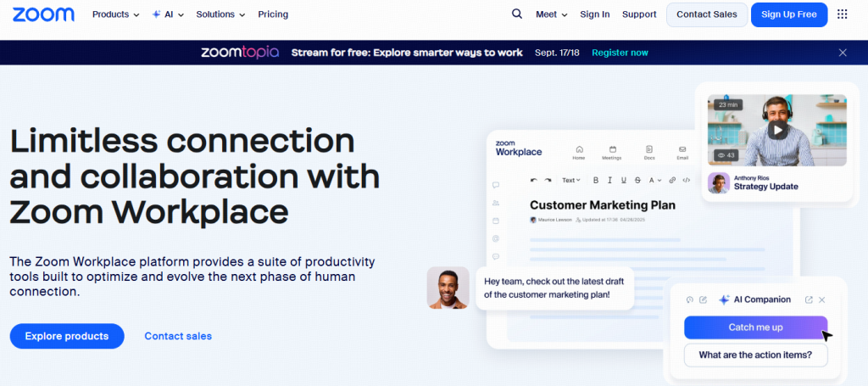Toggle underline formatting in doc toolbar

tap(624, 180)
